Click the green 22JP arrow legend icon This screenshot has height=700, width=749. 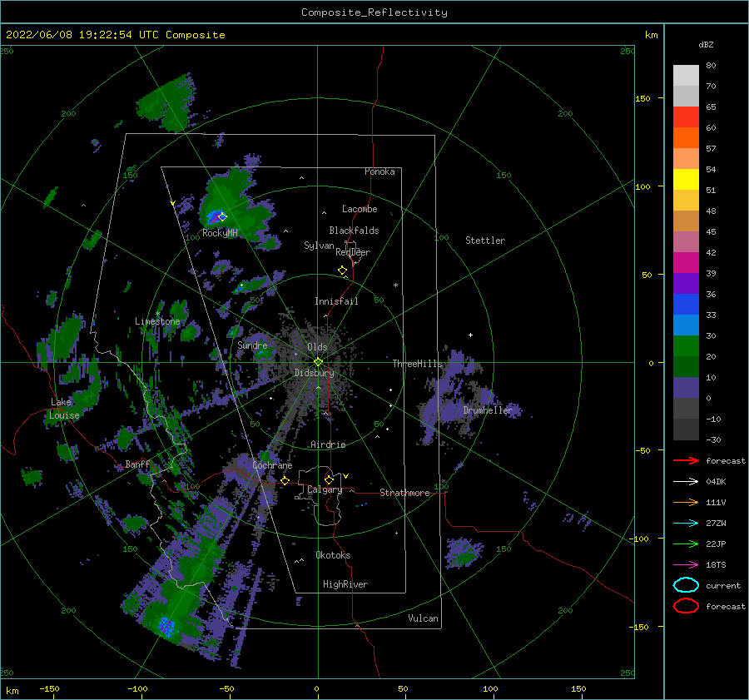[686, 544]
